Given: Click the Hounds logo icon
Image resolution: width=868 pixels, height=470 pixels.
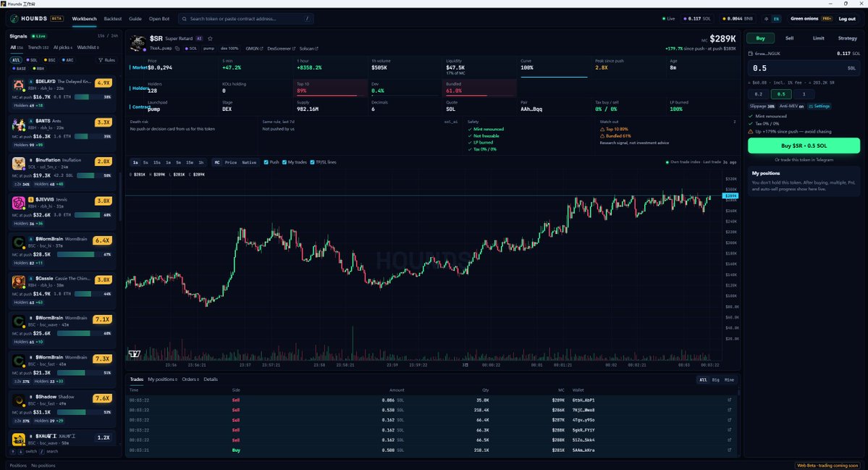Looking at the screenshot, I should [x=14, y=18].
